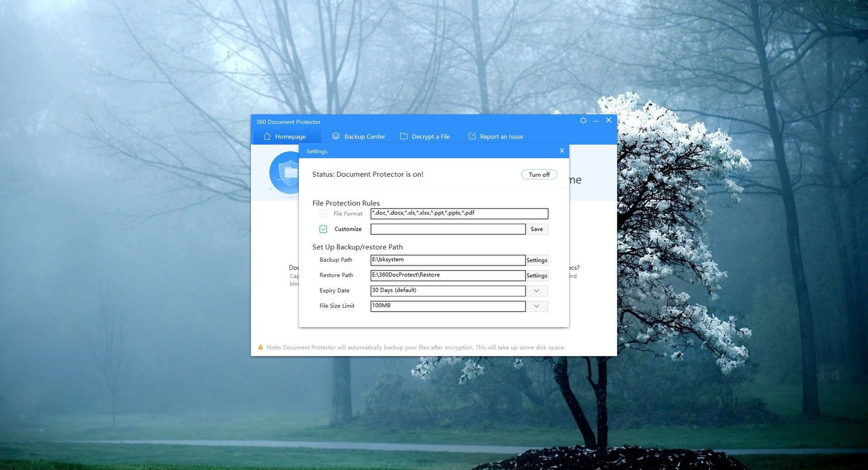Image resolution: width=868 pixels, height=470 pixels.
Task: Click the '360 Document Protector' window title
Action: pyautogui.click(x=288, y=122)
